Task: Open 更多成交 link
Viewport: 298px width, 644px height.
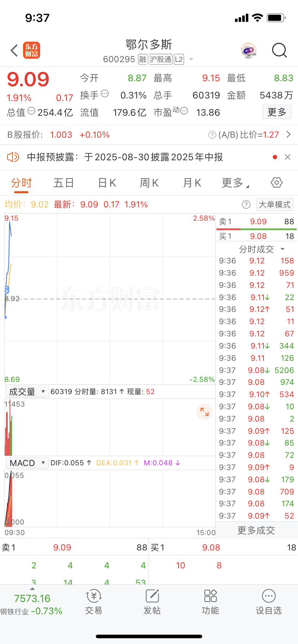Action: point(256,530)
